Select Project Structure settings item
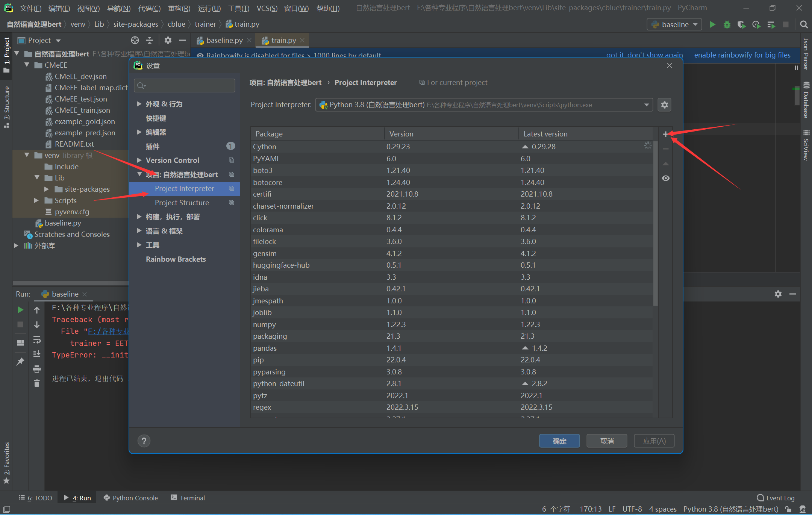The width and height of the screenshot is (812, 515). coord(182,203)
